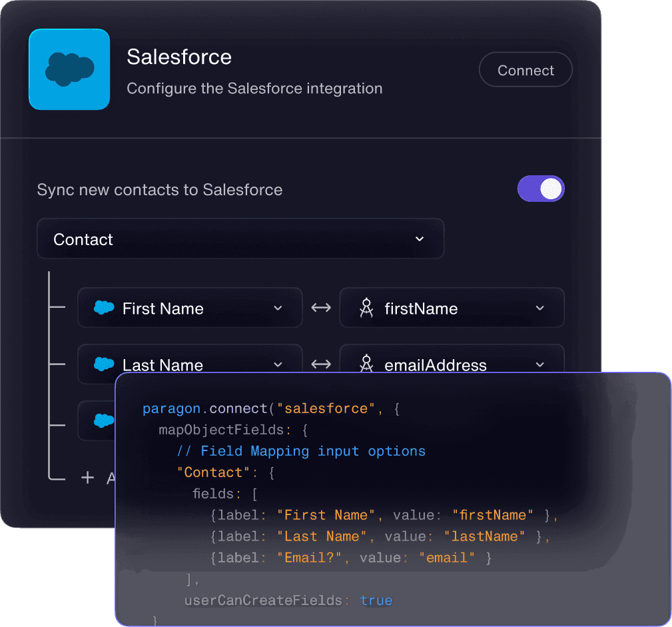Click the partially hidden third-row Salesforce icon

(104, 420)
